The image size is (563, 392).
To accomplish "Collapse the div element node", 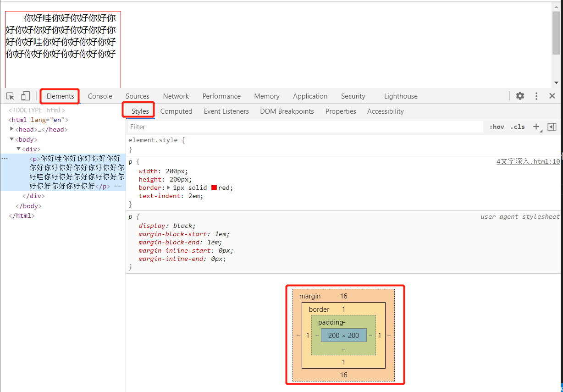I will click(x=19, y=149).
